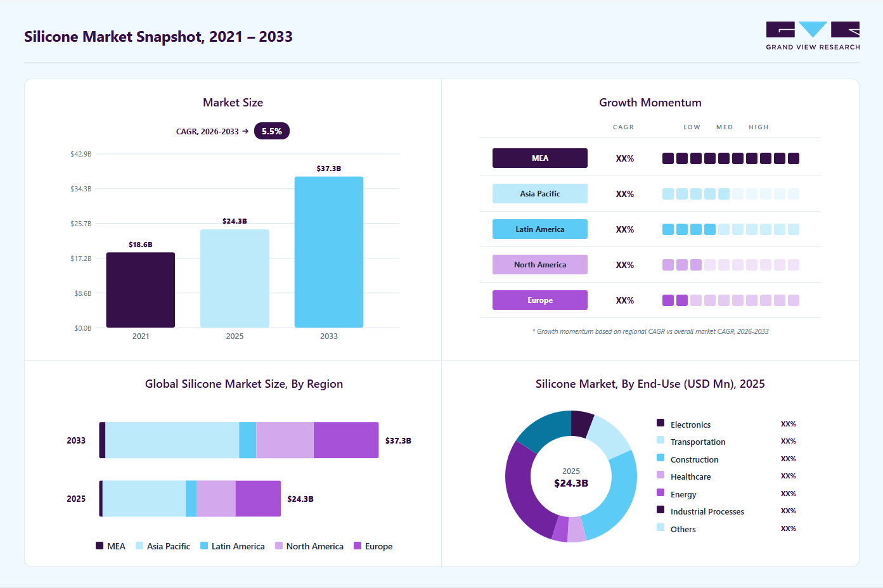Image resolution: width=883 pixels, height=588 pixels.
Task: Click the 2021 market size bar
Action: 140,290
